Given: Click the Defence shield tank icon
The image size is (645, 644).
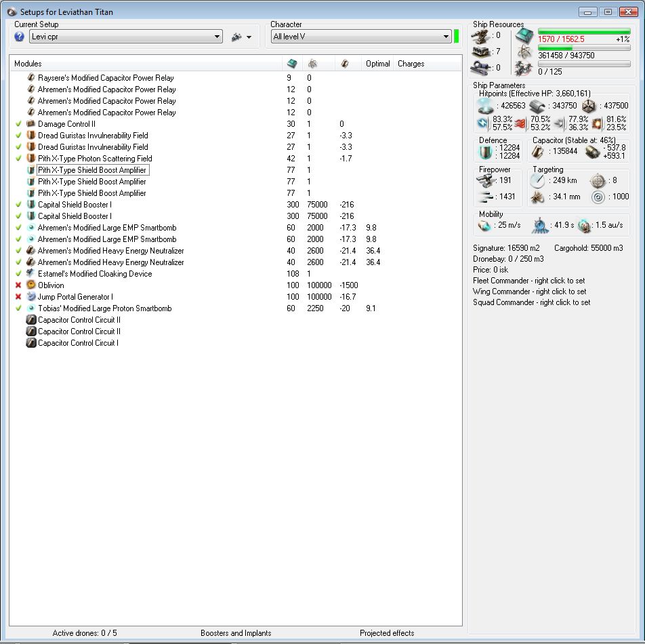Looking at the screenshot, I should (485, 152).
